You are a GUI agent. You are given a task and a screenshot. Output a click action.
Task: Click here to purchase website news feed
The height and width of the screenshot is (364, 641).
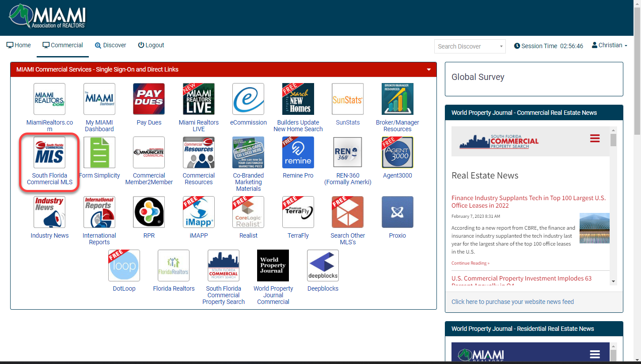coord(512,302)
